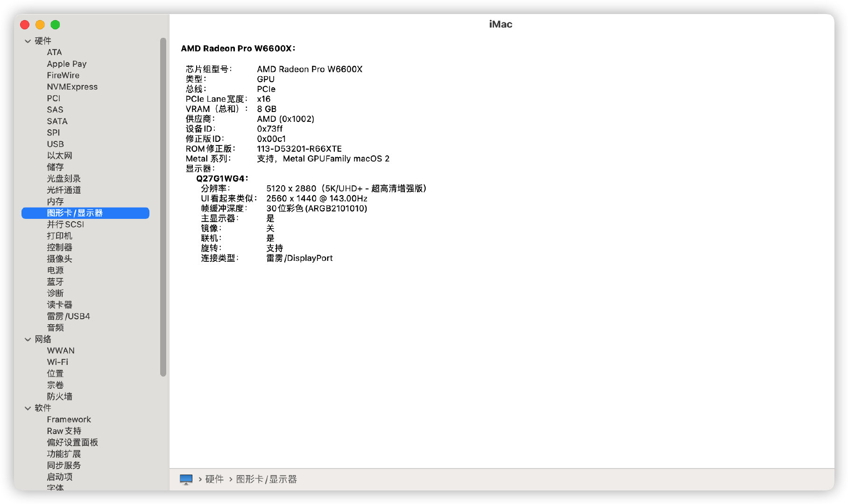The width and height of the screenshot is (848, 504).
Task: Show 内存 information
Action: pos(55,202)
